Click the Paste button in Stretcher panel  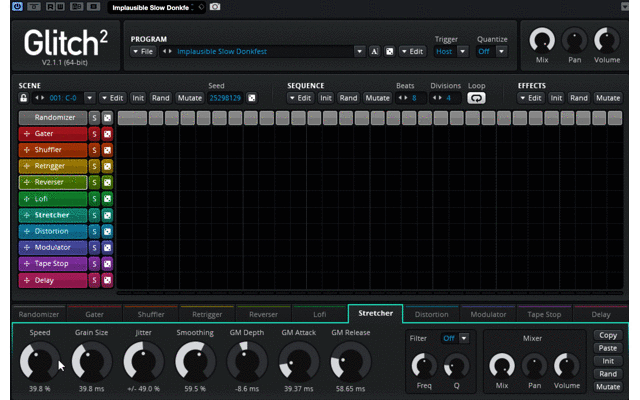(608, 348)
